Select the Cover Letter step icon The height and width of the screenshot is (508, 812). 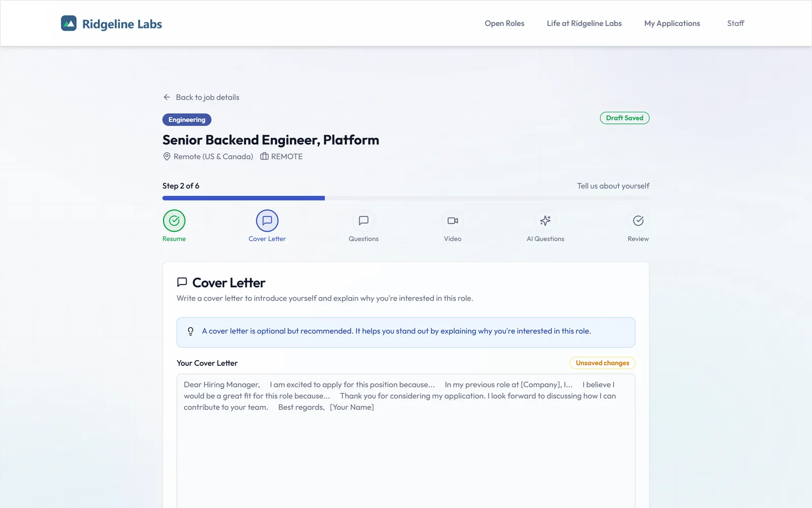267,220
